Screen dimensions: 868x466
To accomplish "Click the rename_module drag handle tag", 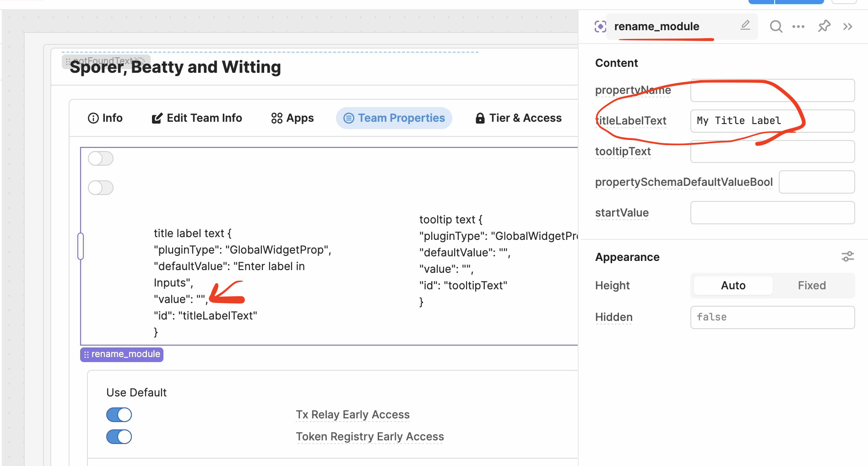I will [x=122, y=354].
